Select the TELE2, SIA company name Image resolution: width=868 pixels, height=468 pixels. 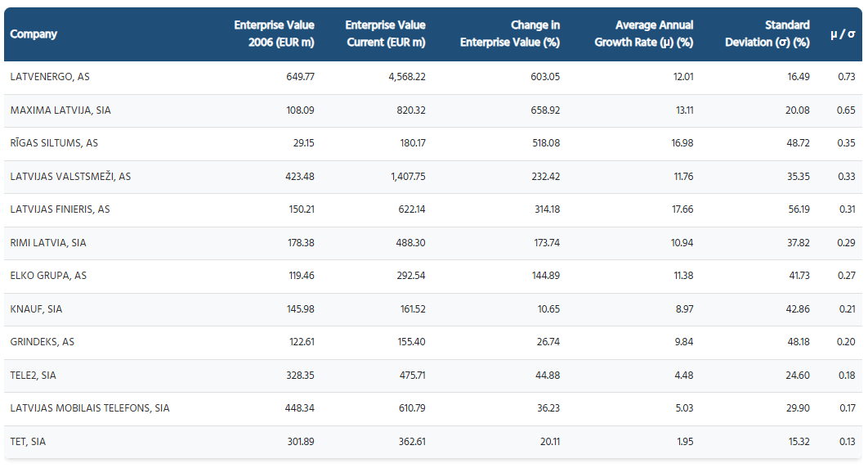coord(34,376)
